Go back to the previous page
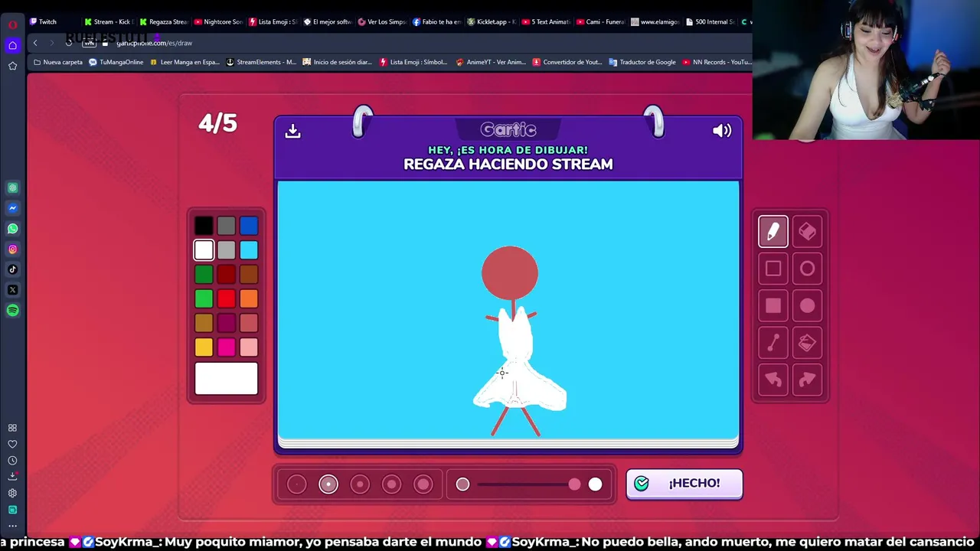 (x=35, y=43)
